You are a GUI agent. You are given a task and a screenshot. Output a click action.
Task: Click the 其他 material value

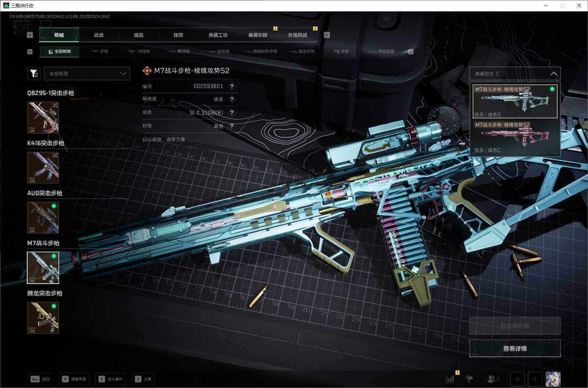(218, 126)
